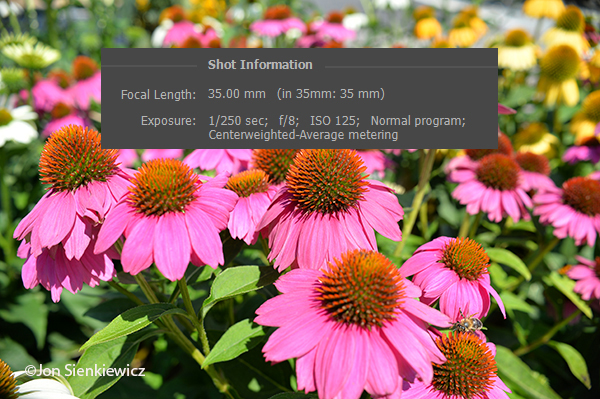Screen dimensions: 600x399
Task: Click the 35.00 mm focal length value
Action: pyautogui.click(x=237, y=94)
